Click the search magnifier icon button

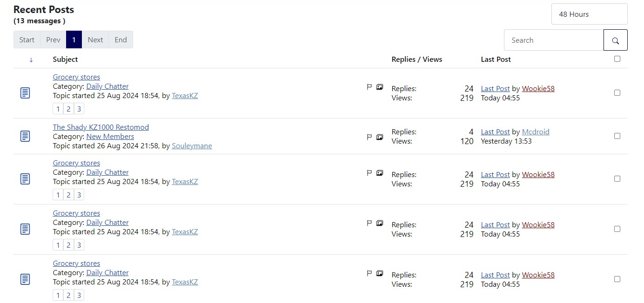pos(615,40)
